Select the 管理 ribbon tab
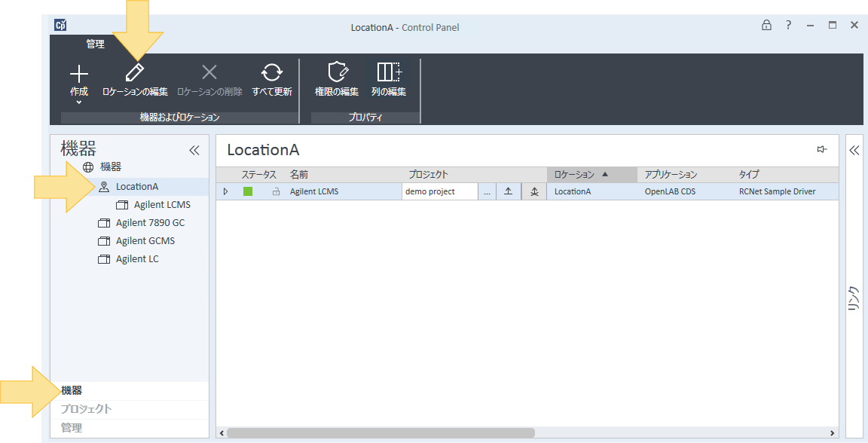 click(x=95, y=44)
